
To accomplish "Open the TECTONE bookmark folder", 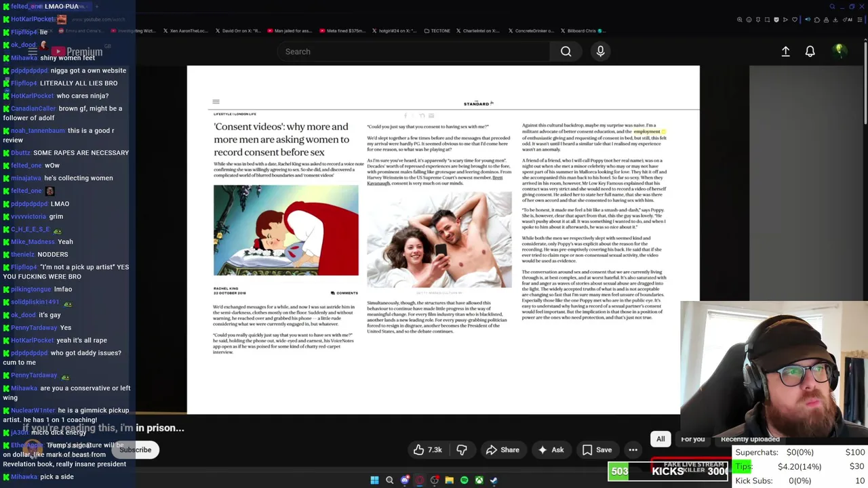I will pyautogui.click(x=436, y=30).
